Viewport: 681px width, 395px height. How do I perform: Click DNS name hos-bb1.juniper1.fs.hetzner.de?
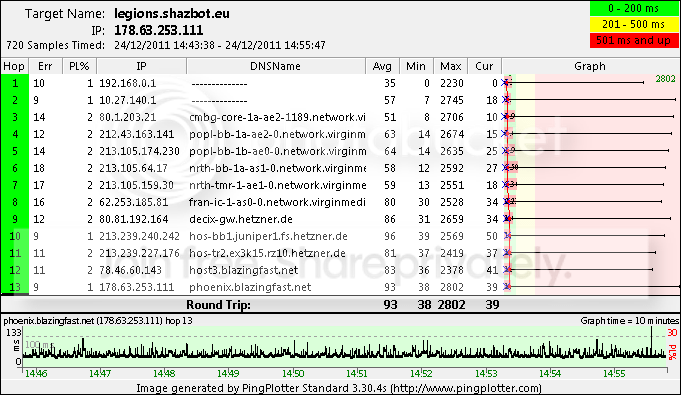(x=268, y=236)
